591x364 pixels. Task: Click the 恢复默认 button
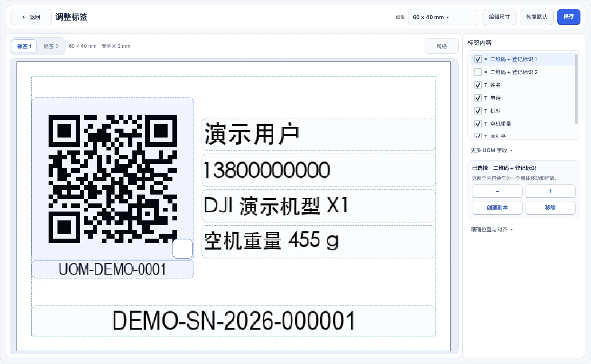click(536, 17)
